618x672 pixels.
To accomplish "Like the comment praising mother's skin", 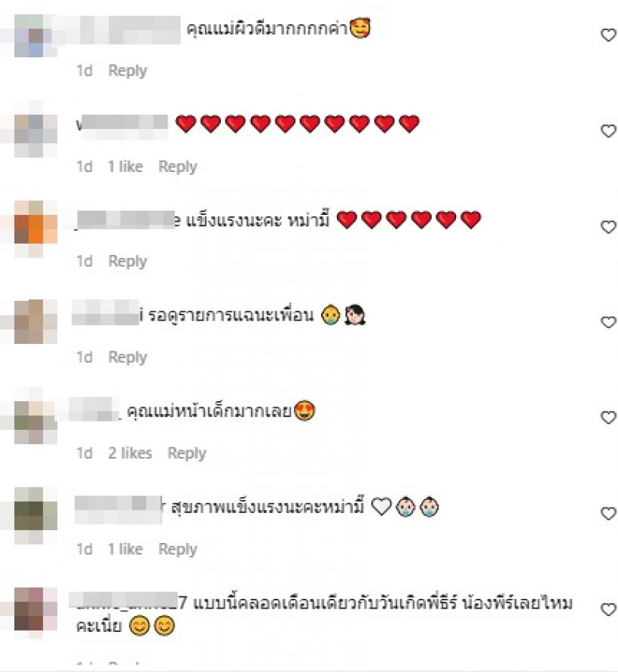I will click(608, 35).
